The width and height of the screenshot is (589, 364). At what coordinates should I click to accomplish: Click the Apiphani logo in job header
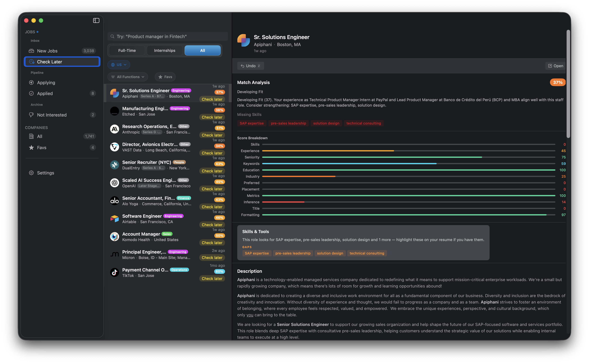243,40
